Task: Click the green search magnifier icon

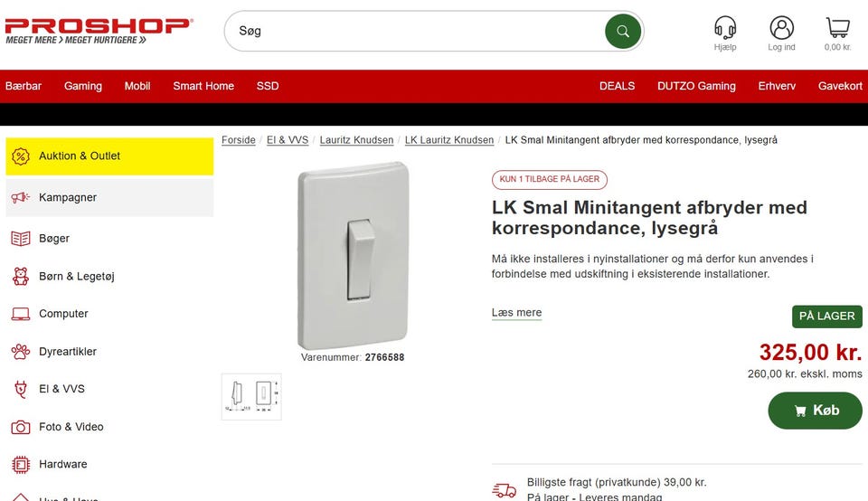Action: pos(623,31)
